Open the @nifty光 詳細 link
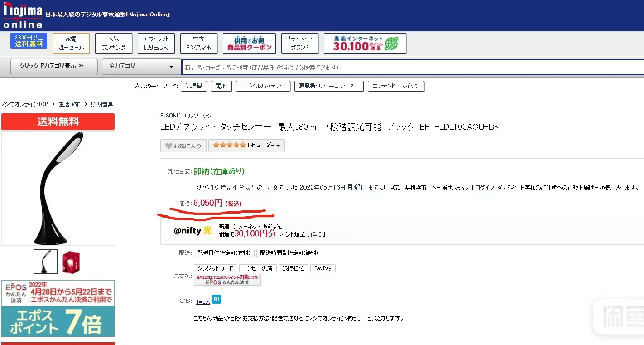644x345 pixels. tap(316, 234)
